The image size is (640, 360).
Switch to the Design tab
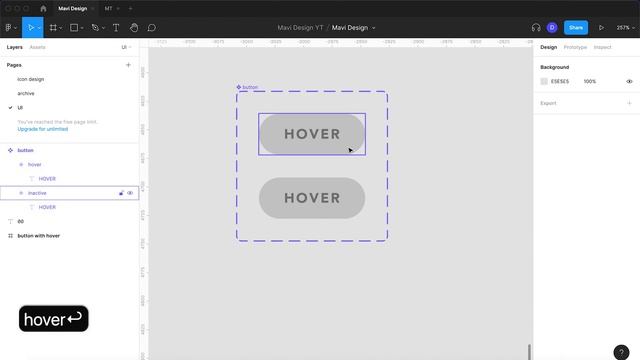(x=548, y=47)
